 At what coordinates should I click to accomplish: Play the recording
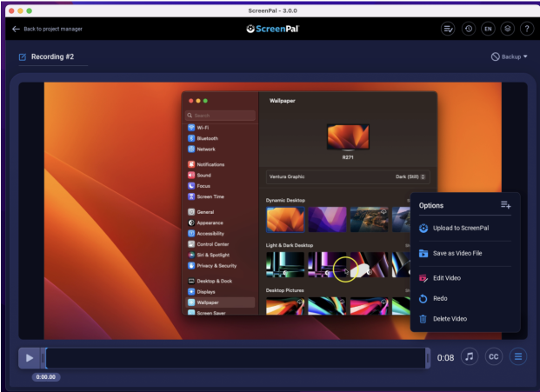[x=30, y=358]
